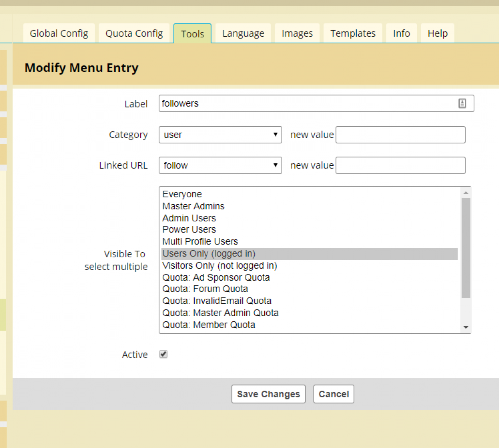Click the Category new value field
Viewport: 499px width, 448px height.
pyautogui.click(x=400, y=135)
